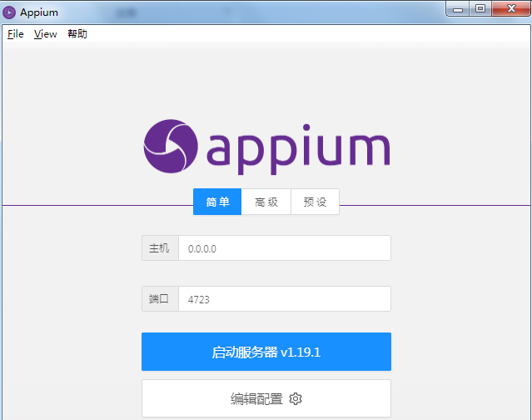Click the 编辑配置 button

point(266,398)
